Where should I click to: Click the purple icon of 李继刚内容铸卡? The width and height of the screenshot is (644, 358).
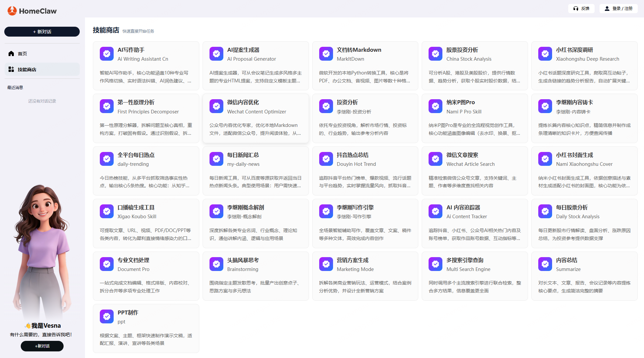tap(545, 106)
